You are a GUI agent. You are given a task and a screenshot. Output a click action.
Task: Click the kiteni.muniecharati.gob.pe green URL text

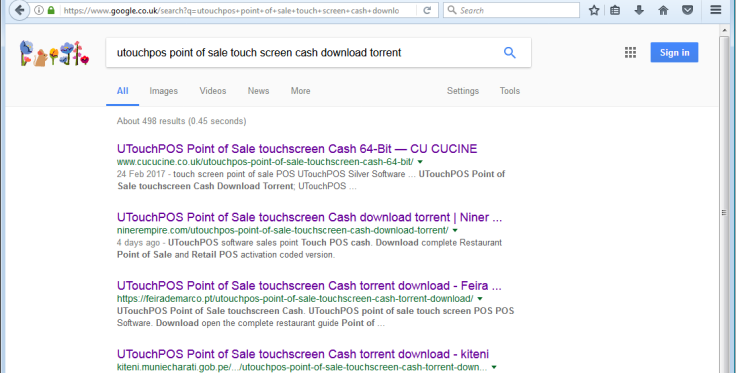click(x=302, y=367)
